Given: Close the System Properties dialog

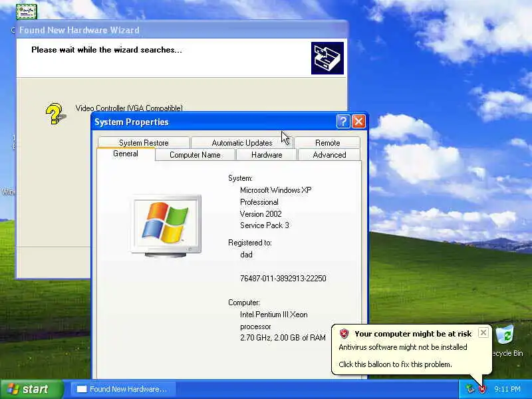Looking at the screenshot, I should pyautogui.click(x=358, y=121).
